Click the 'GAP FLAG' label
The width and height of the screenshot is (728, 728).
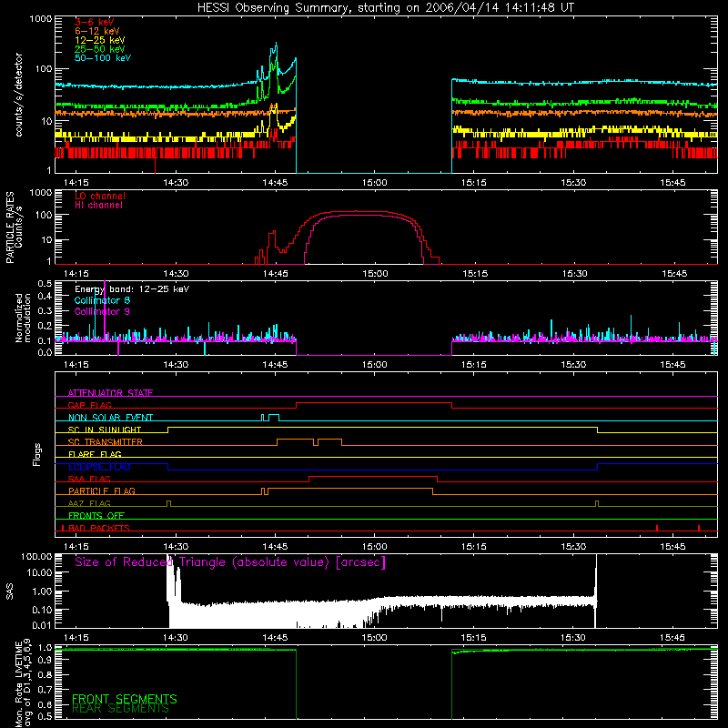pyautogui.click(x=89, y=405)
